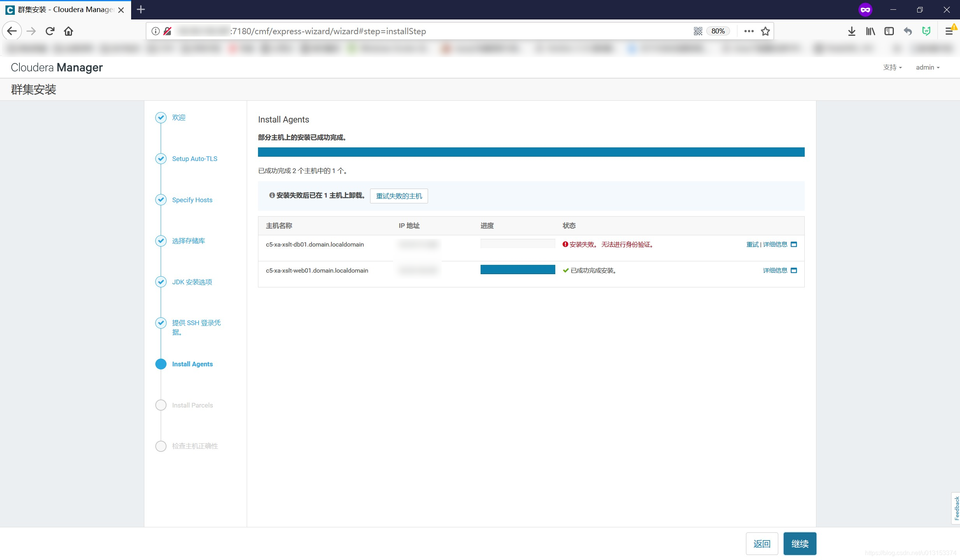Click the browser reload icon
960x560 pixels.
pyautogui.click(x=50, y=31)
